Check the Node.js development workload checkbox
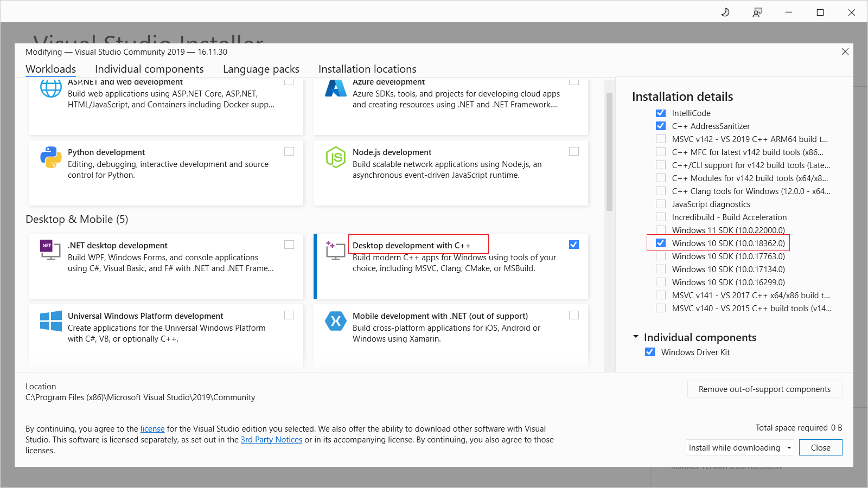This screenshot has width=868, height=488. (x=574, y=151)
